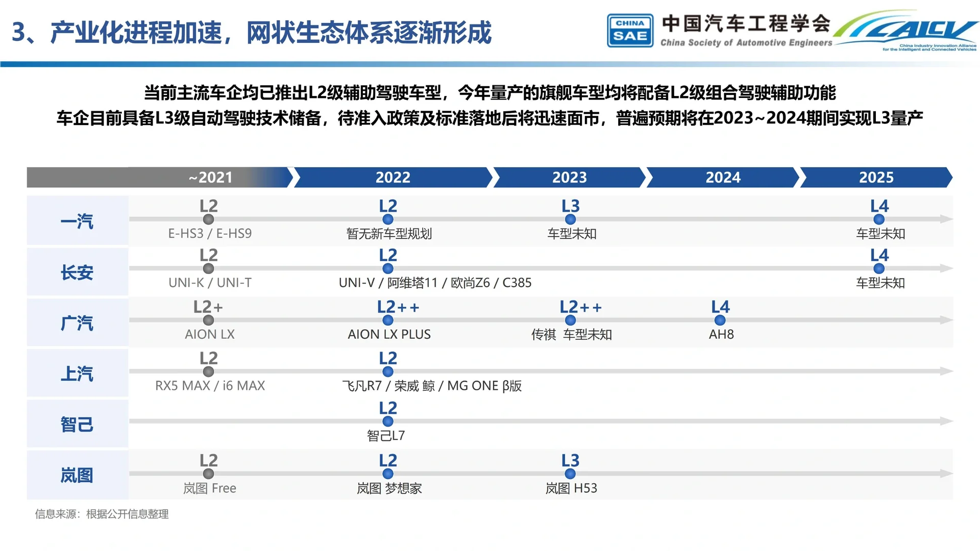Click the 岚图 梦想家 text
980x551 pixels.
point(389,488)
